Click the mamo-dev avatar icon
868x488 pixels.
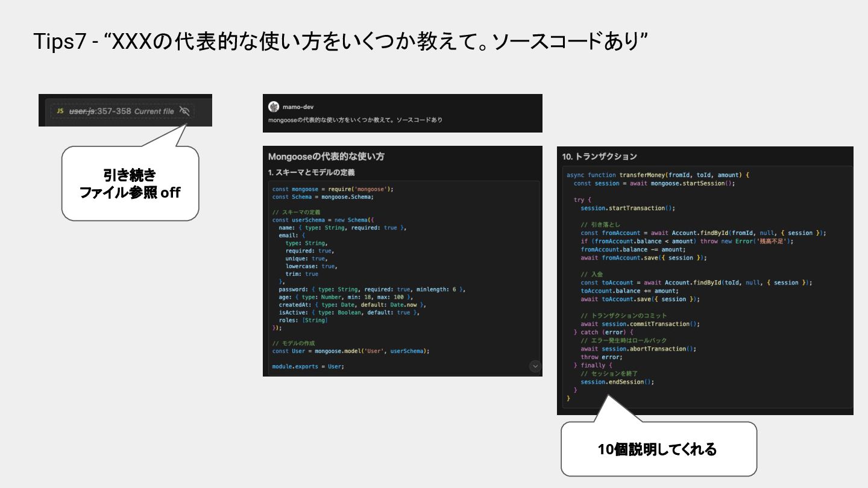[x=274, y=107]
